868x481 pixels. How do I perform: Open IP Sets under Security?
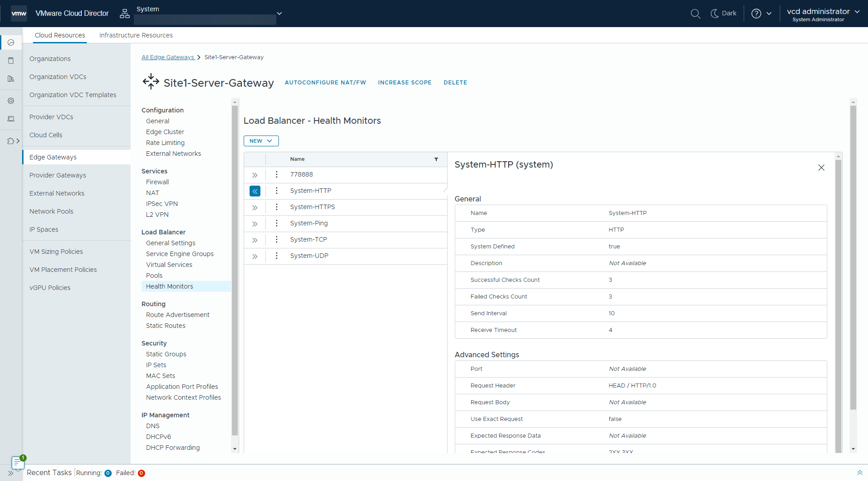(x=156, y=365)
